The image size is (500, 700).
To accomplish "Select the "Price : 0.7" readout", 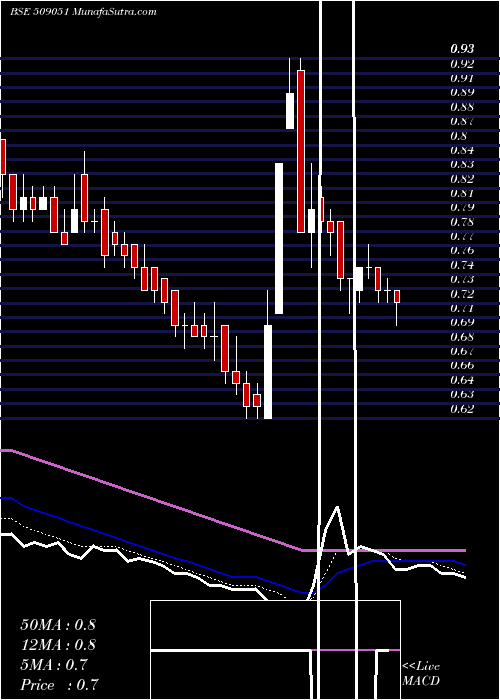I will 59,685.
